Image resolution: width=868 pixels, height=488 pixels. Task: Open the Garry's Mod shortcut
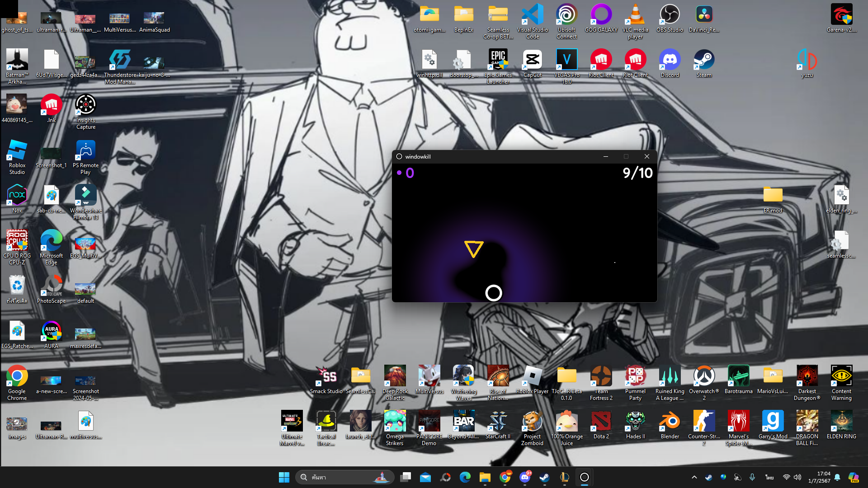[773, 425]
